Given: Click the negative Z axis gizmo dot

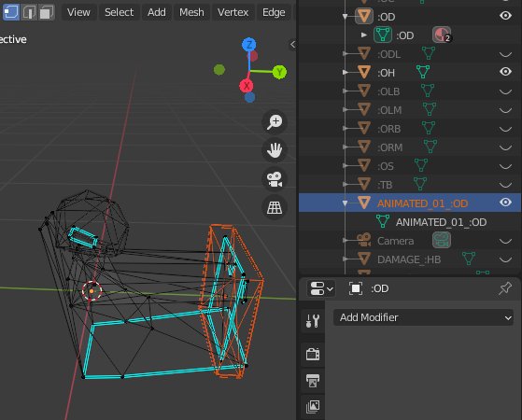Looking at the screenshot, I should (249, 97).
